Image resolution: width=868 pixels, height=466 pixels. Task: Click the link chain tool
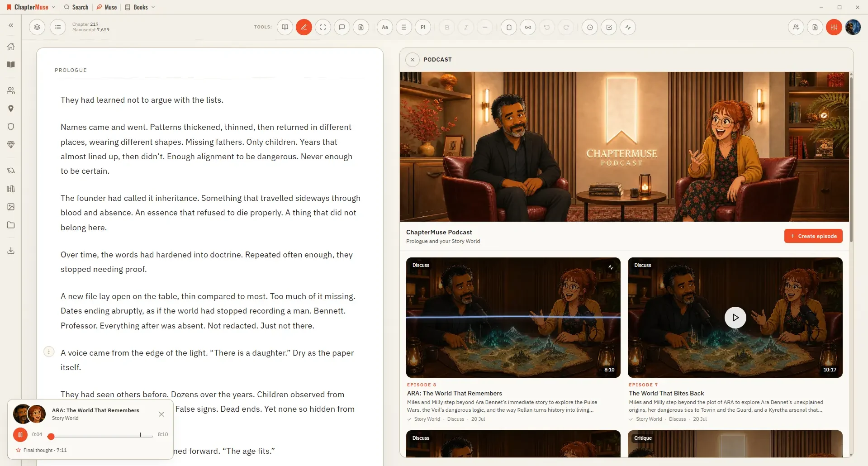click(528, 27)
